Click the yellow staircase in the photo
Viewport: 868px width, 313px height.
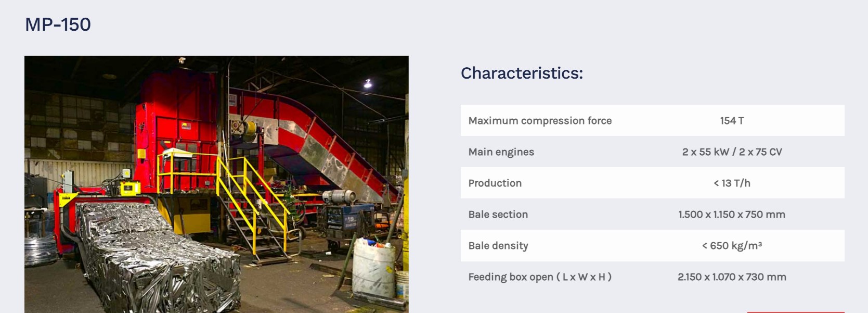(x=250, y=203)
